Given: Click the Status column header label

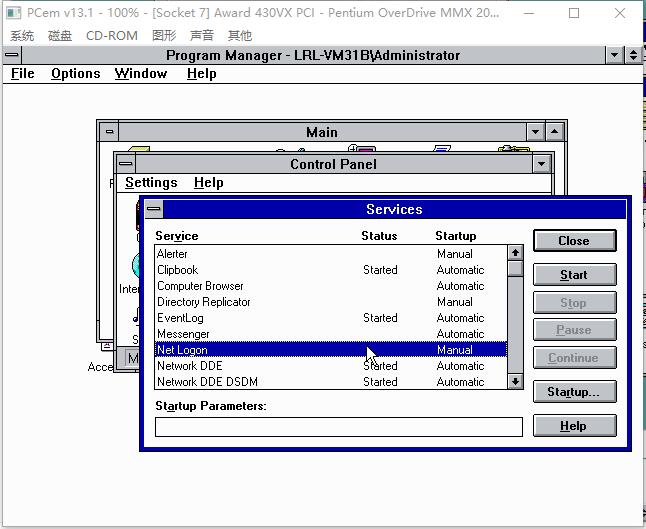Looking at the screenshot, I should tap(379, 236).
